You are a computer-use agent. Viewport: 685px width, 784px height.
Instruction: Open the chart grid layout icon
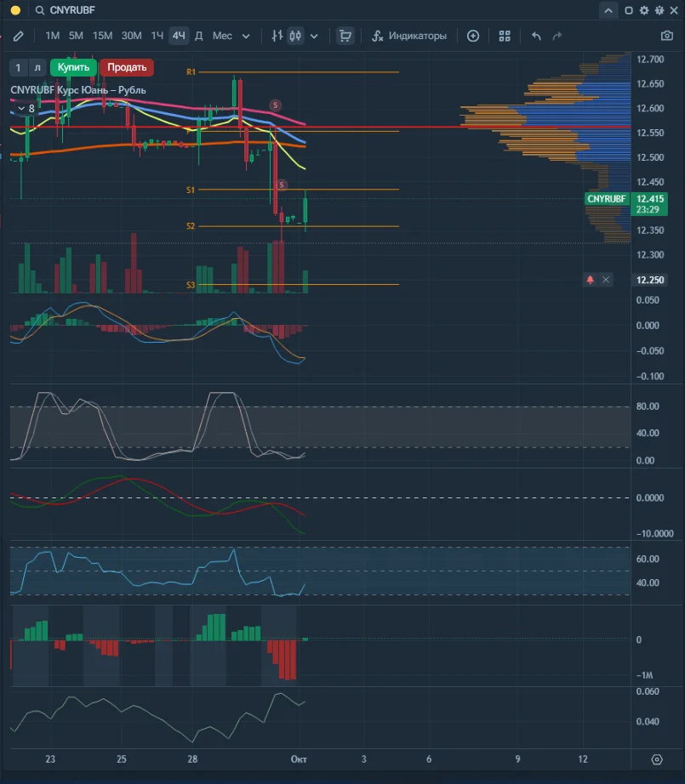click(505, 36)
